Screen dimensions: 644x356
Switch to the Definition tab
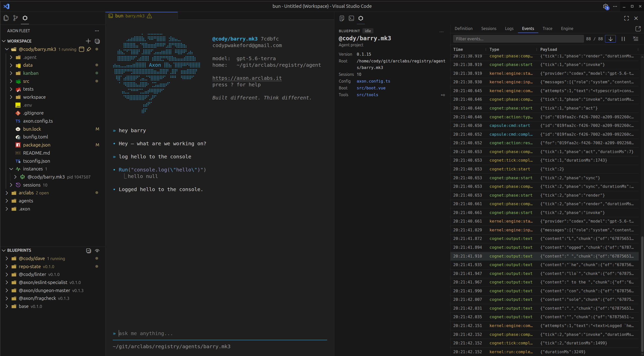coord(464,28)
